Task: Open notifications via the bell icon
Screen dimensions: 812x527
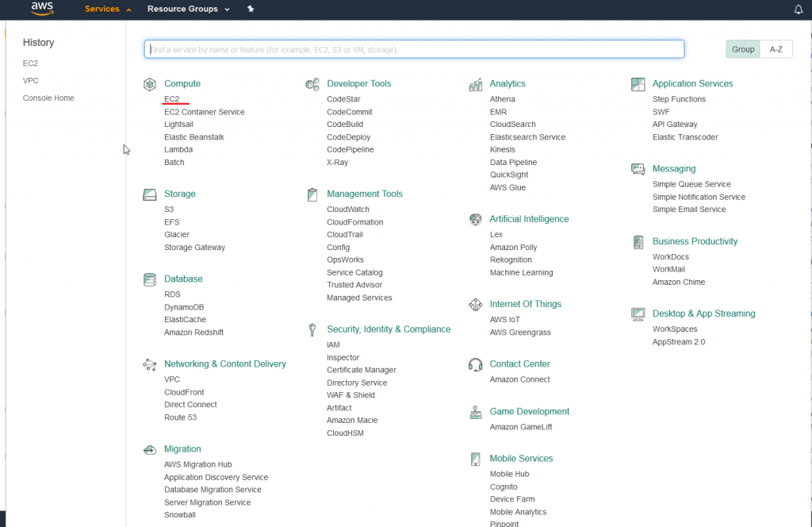Action: tap(799, 10)
